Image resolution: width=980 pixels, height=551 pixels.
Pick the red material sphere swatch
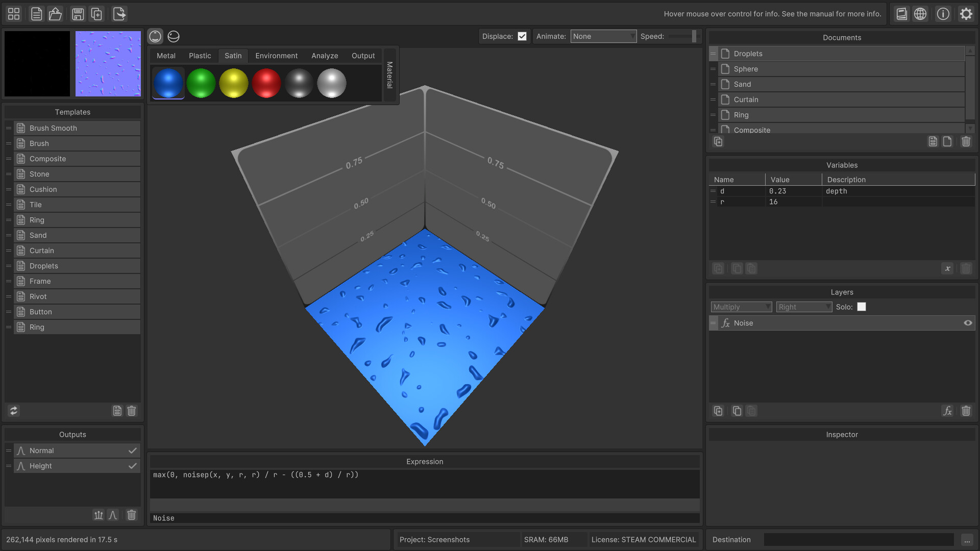tap(266, 83)
